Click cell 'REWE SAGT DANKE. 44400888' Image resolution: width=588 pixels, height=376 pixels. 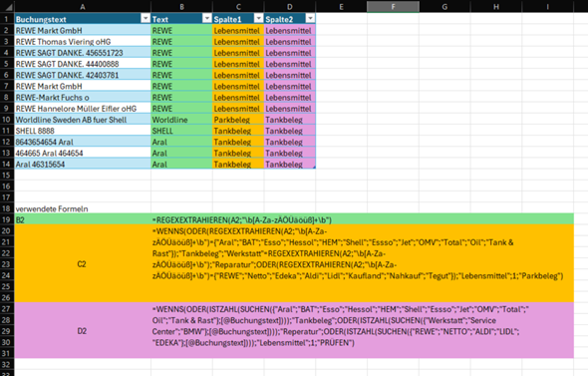(83, 64)
